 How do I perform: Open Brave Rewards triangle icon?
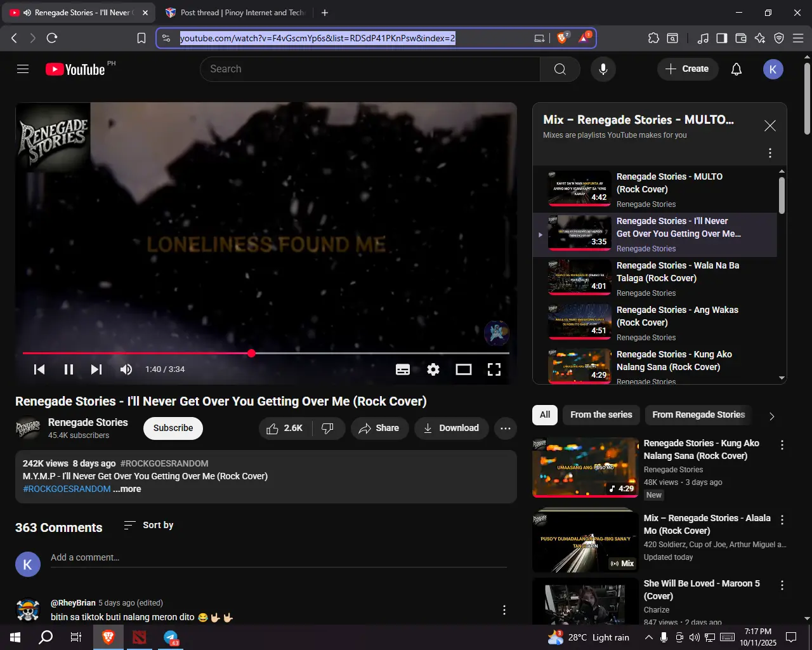pyautogui.click(x=584, y=38)
